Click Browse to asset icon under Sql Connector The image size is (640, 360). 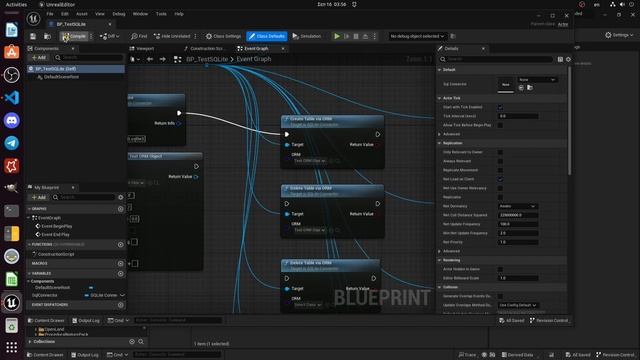[530, 88]
